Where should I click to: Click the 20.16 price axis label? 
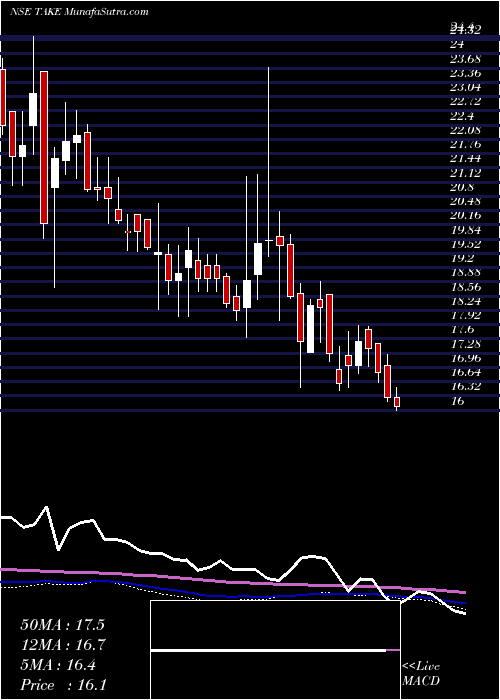pyautogui.click(x=465, y=216)
